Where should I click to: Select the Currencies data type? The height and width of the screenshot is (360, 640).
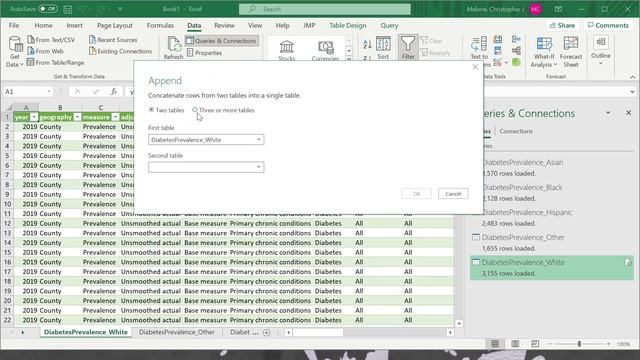coord(325,50)
